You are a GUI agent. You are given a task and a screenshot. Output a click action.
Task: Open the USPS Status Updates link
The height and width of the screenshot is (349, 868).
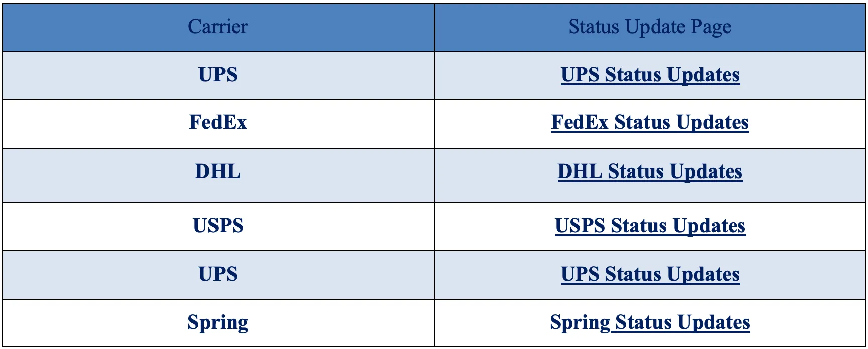pos(649,226)
